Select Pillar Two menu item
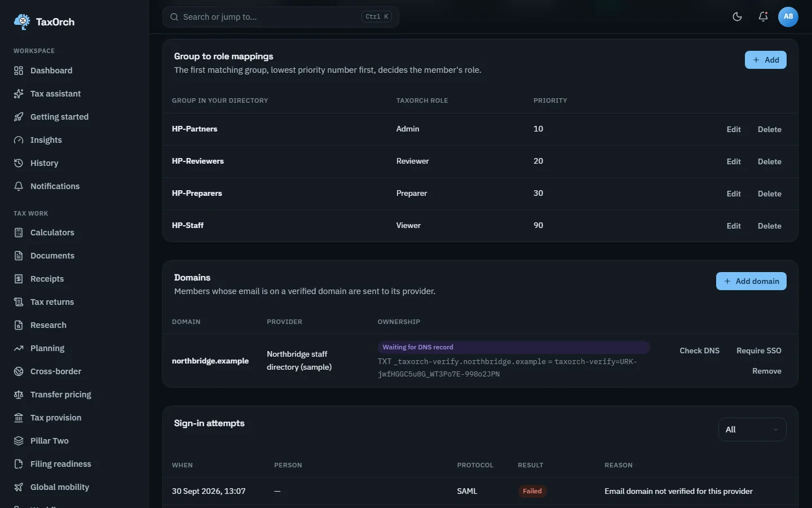The width and height of the screenshot is (812, 508). pyautogui.click(x=50, y=441)
